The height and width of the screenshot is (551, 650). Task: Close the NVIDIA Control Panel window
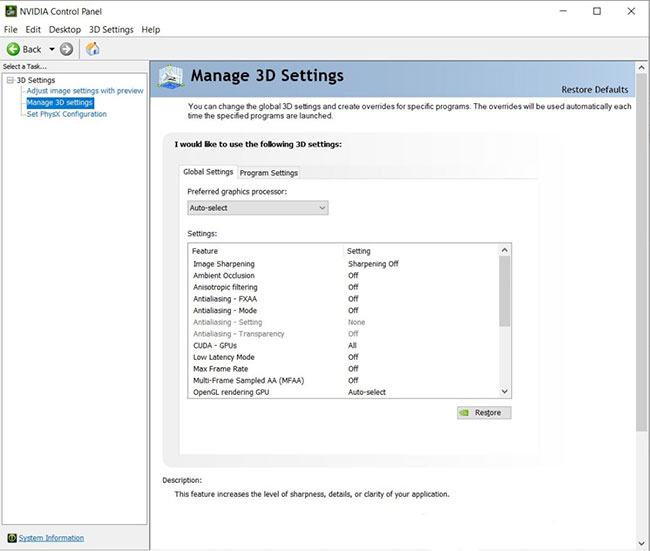click(631, 11)
